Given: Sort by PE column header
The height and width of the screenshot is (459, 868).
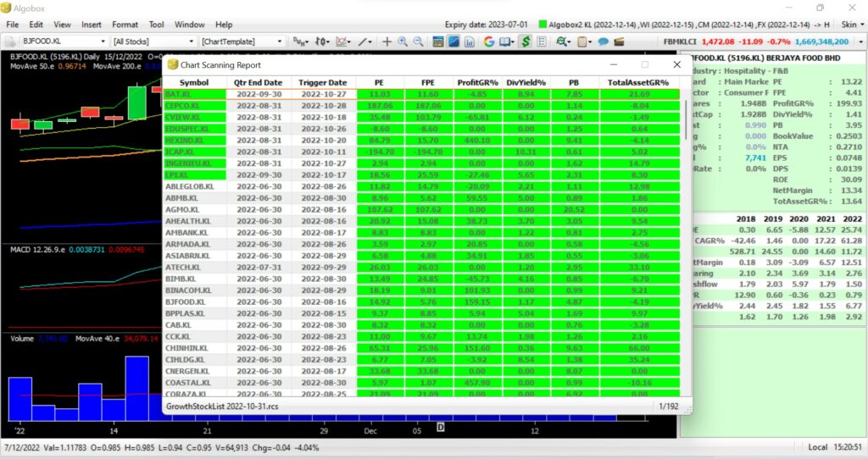Looking at the screenshot, I should 379,82.
